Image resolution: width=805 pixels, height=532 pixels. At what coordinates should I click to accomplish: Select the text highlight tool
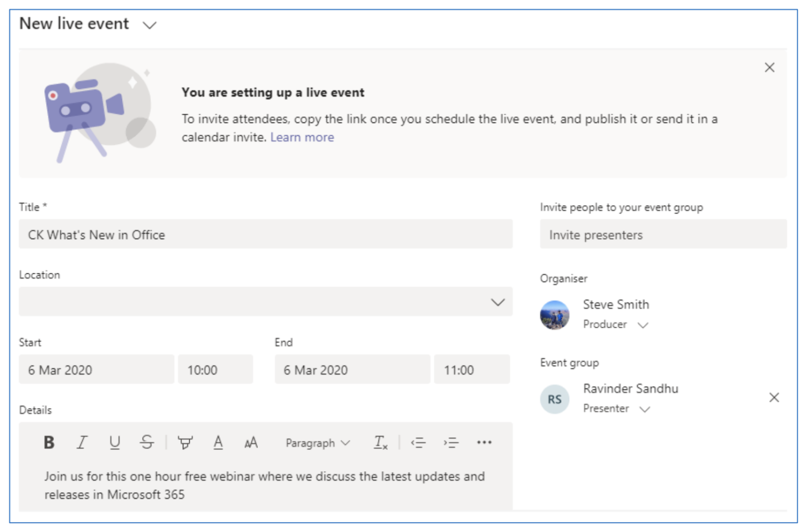pyautogui.click(x=184, y=442)
